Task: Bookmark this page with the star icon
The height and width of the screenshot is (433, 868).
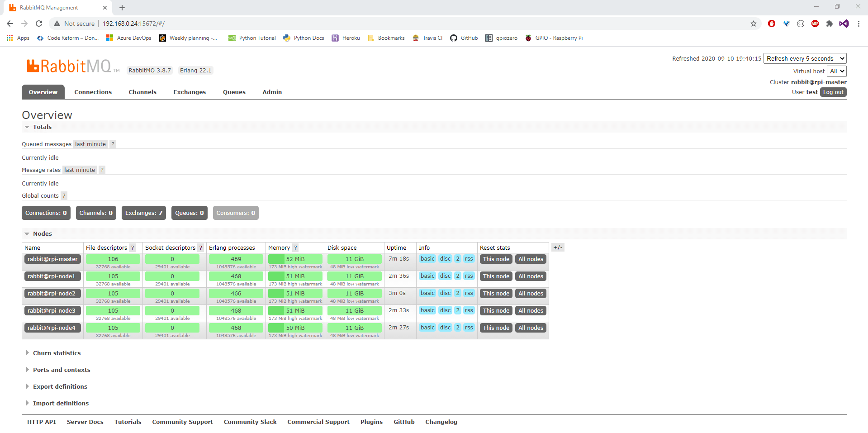Action: [754, 24]
